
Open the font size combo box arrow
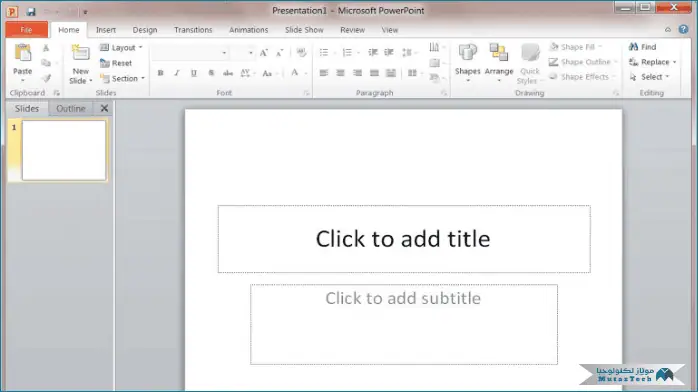[251, 53]
